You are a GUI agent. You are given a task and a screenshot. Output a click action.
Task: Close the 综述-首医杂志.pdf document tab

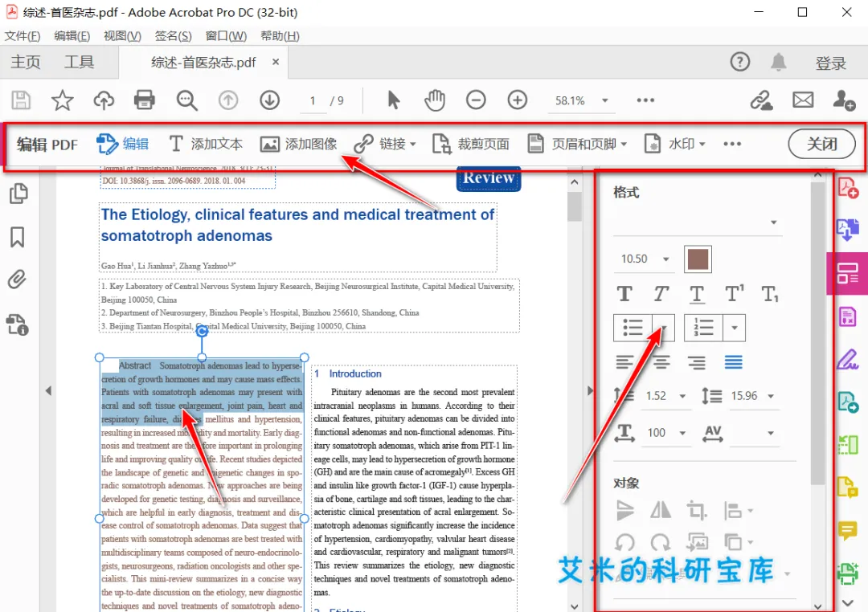pyautogui.click(x=276, y=62)
